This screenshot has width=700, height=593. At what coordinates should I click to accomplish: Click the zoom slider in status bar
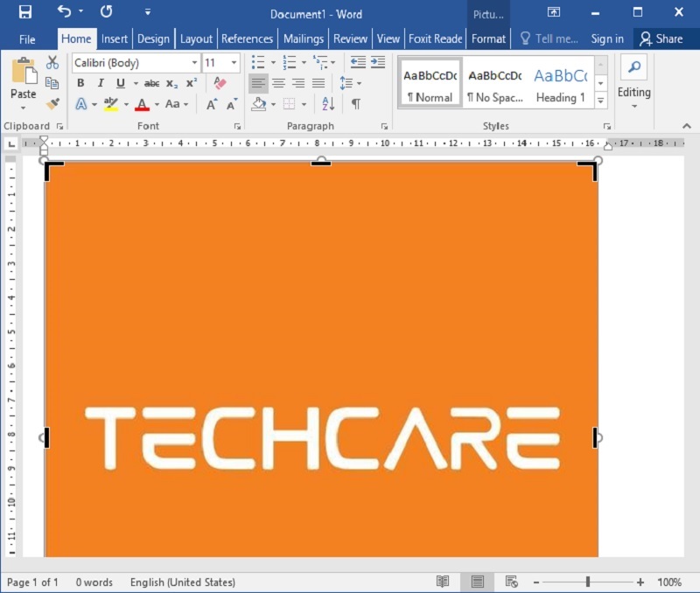click(x=587, y=582)
